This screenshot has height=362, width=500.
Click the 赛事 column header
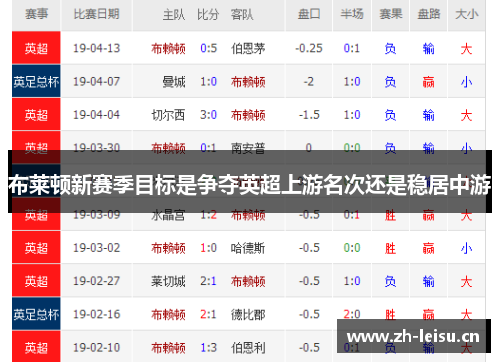(36, 14)
